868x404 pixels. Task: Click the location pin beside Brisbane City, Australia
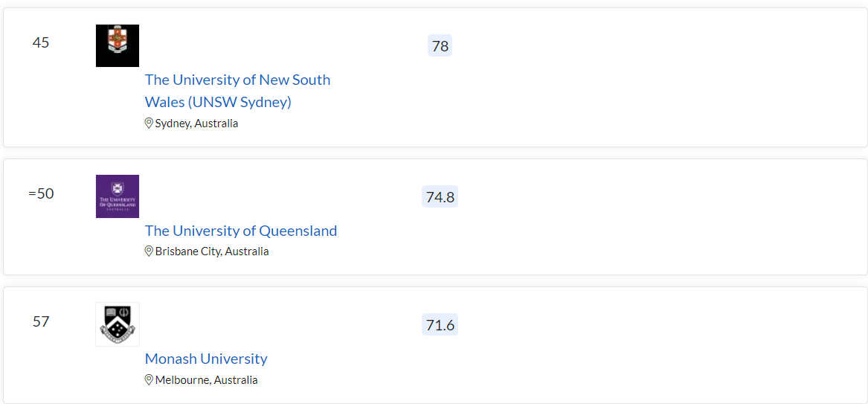click(149, 251)
